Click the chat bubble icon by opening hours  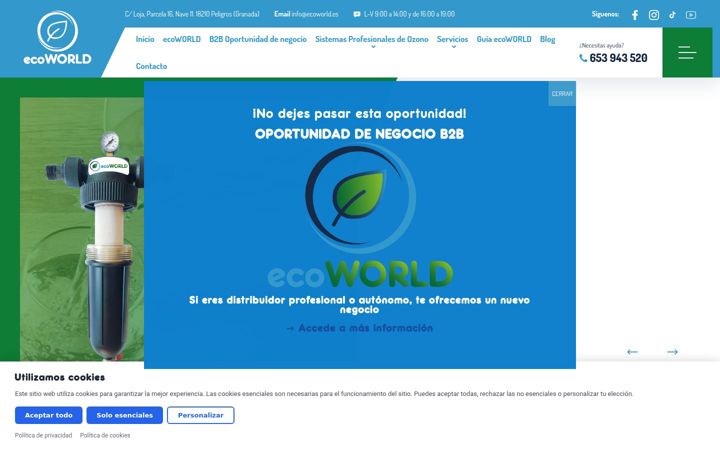[x=357, y=14]
